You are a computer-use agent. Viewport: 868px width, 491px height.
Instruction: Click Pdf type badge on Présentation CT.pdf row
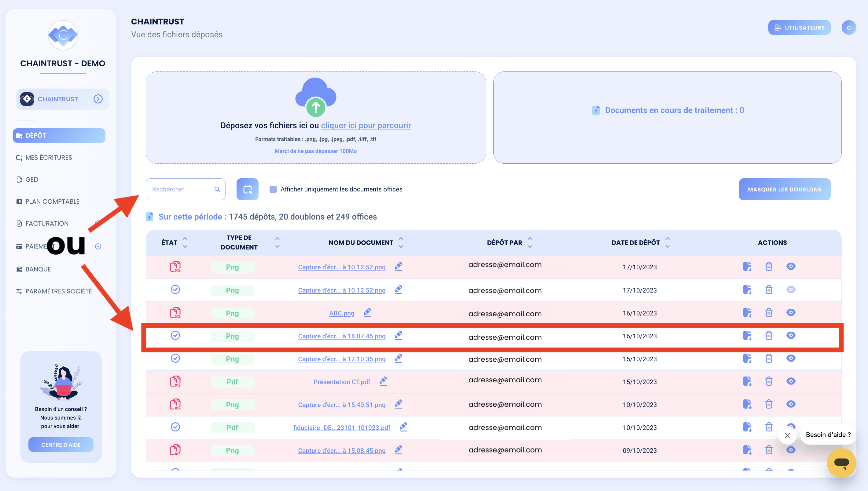pyautogui.click(x=232, y=382)
